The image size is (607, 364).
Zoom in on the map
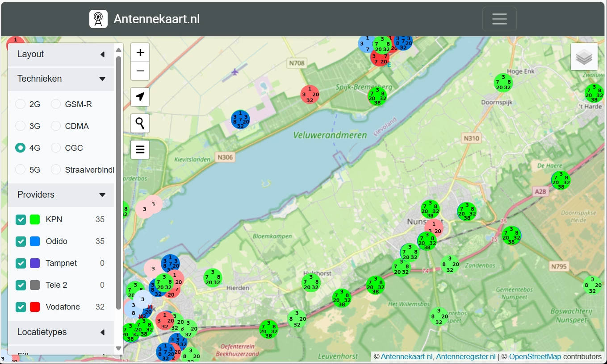tap(140, 53)
